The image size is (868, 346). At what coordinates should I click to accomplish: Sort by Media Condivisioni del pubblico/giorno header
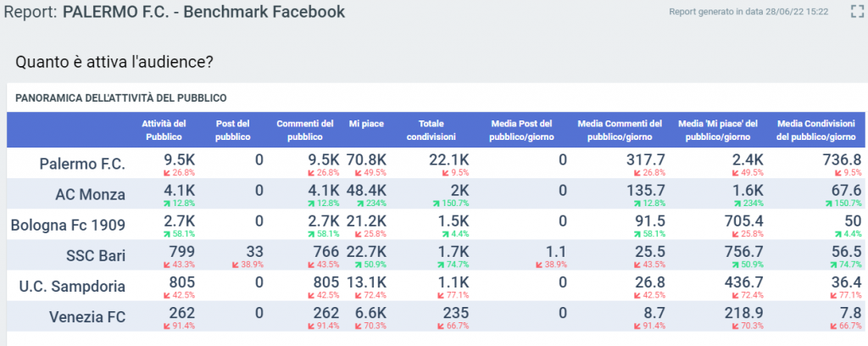(816, 130)
